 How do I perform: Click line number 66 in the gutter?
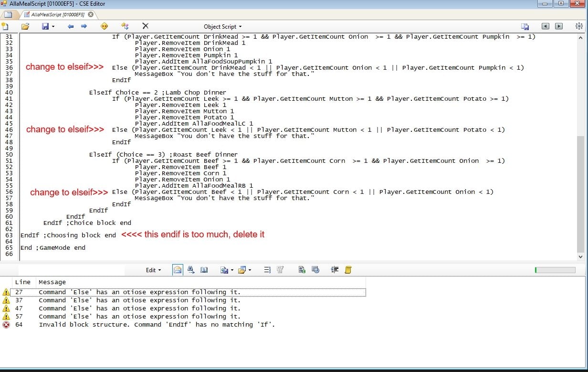click(x=9, y=254)
